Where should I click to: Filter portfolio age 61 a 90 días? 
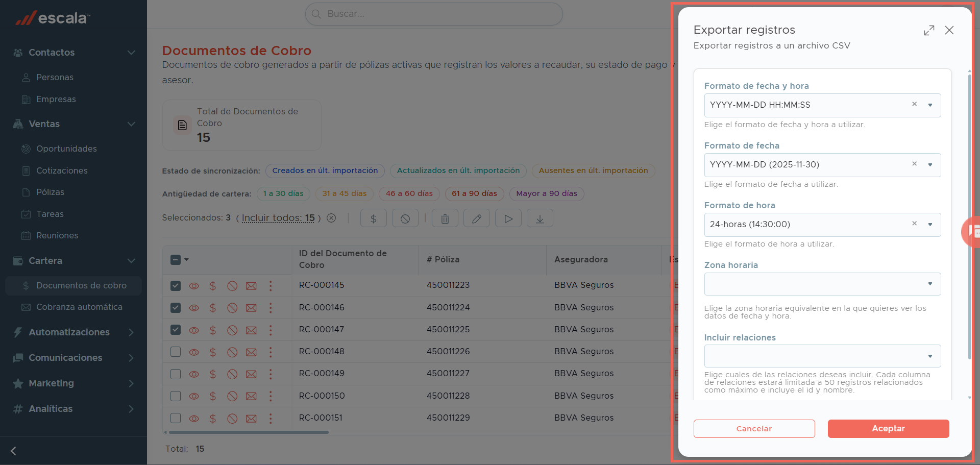pyautogui.click(x=475, y=193)
